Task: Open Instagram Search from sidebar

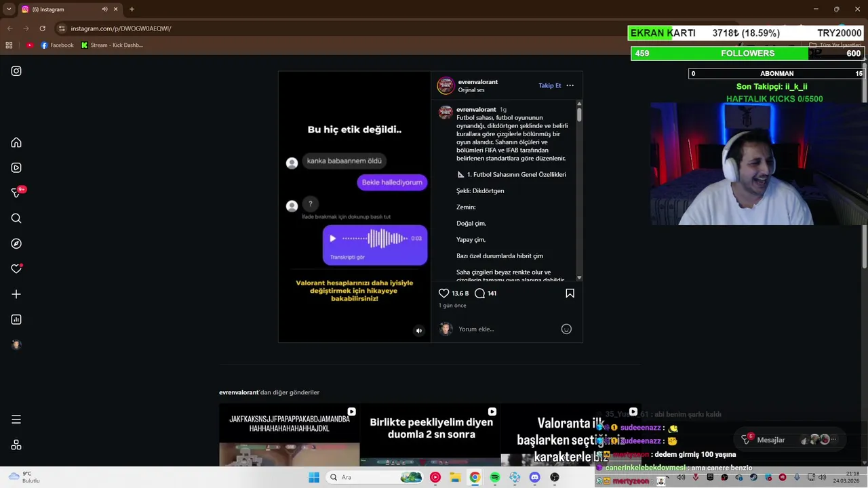Action: (16, 218)
